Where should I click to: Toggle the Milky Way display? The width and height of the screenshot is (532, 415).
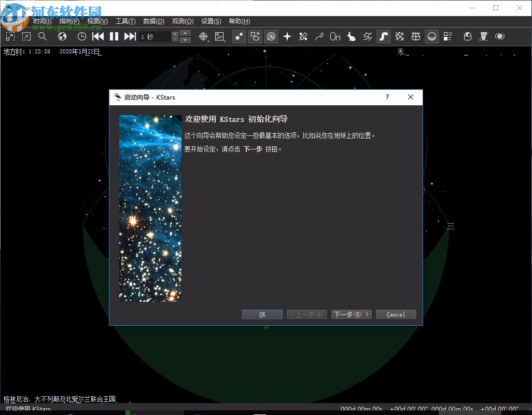click(384, 36)
